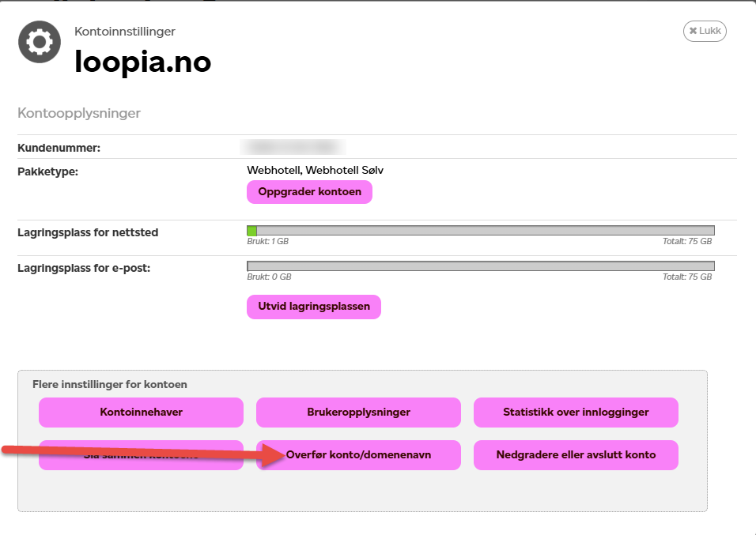
Task: Click the website storage usage bar
Action: [481, 231]
